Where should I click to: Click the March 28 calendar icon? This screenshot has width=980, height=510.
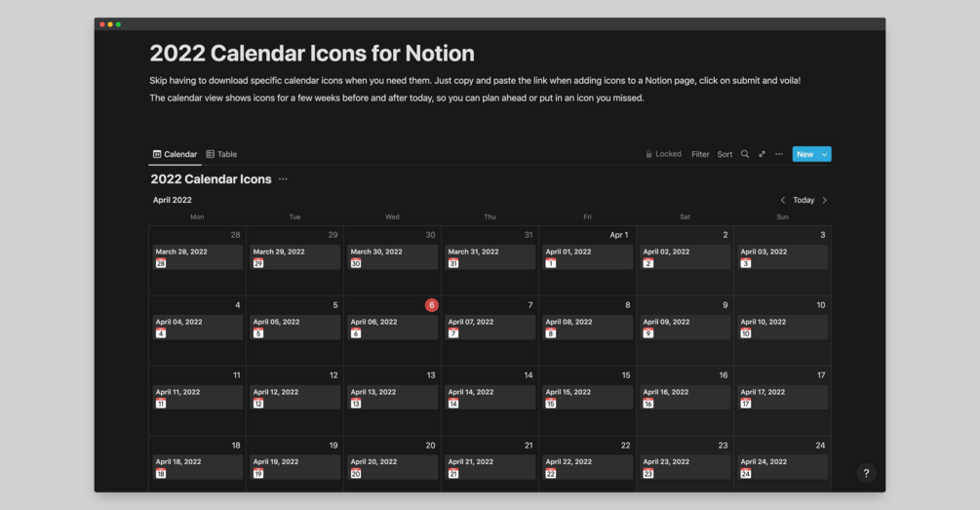pos(161,263)
